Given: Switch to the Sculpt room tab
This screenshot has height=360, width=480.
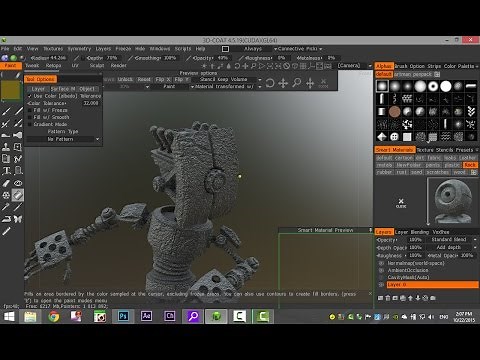Looking at the screenshot, I should (97, 66).
